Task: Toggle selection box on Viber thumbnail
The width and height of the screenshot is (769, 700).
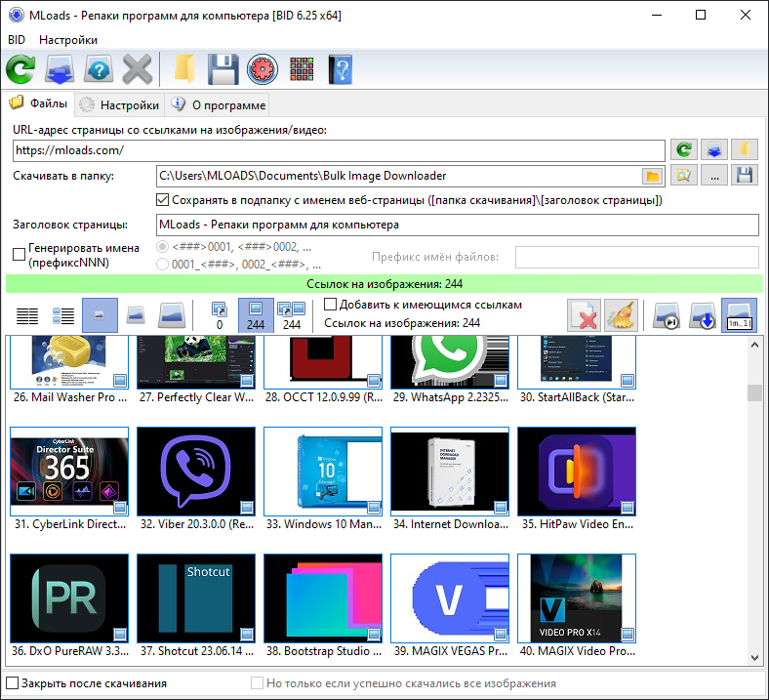Action: click(247, 507)
